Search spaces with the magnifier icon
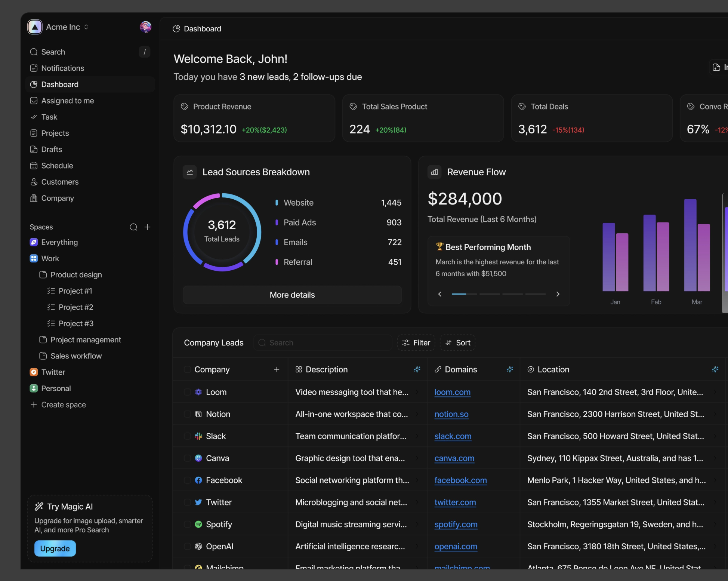 pos(133,227)
